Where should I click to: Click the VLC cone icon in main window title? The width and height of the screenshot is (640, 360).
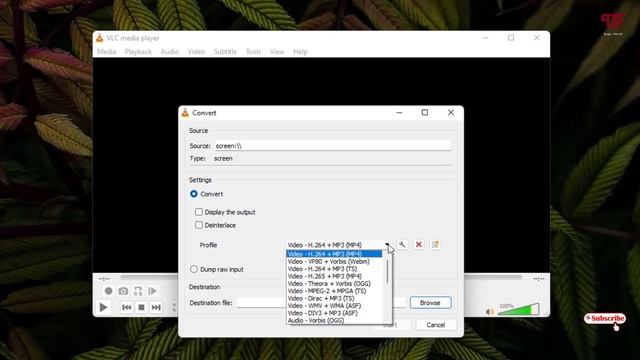coord(100,38)
